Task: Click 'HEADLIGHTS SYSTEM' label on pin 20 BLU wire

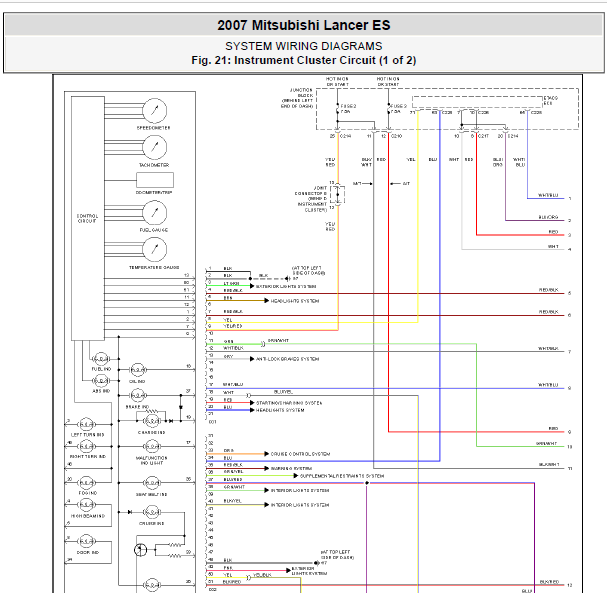Action: pos(280,410)
